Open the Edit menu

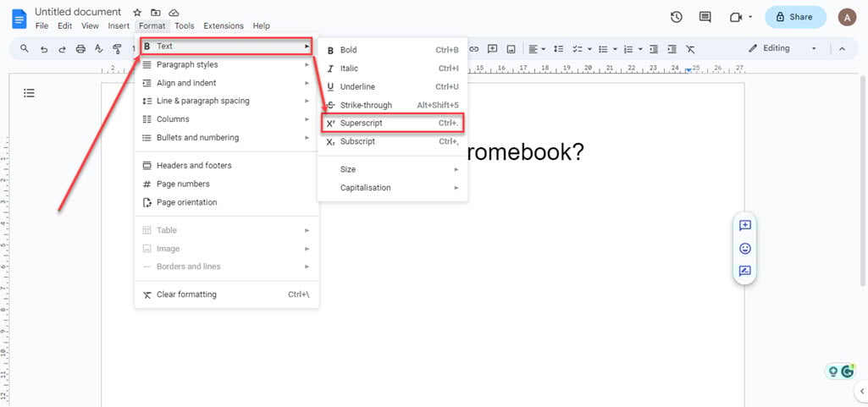(64, 26)
